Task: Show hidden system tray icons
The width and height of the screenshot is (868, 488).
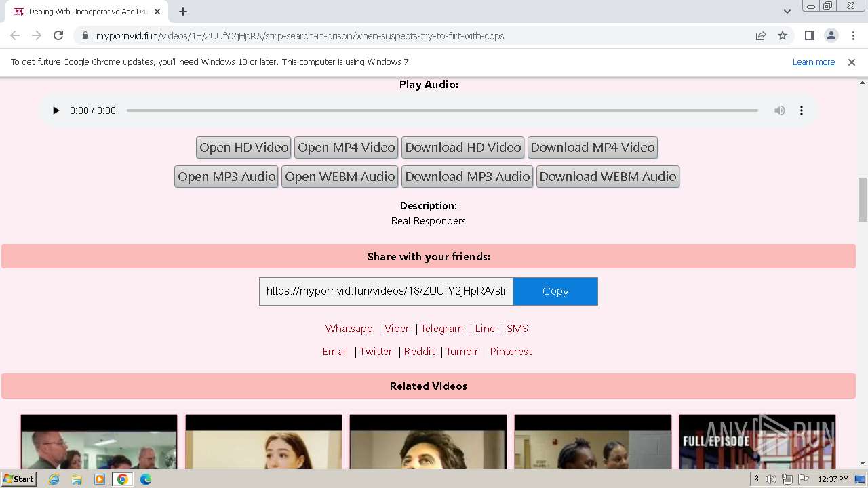Action: point(756,479)
